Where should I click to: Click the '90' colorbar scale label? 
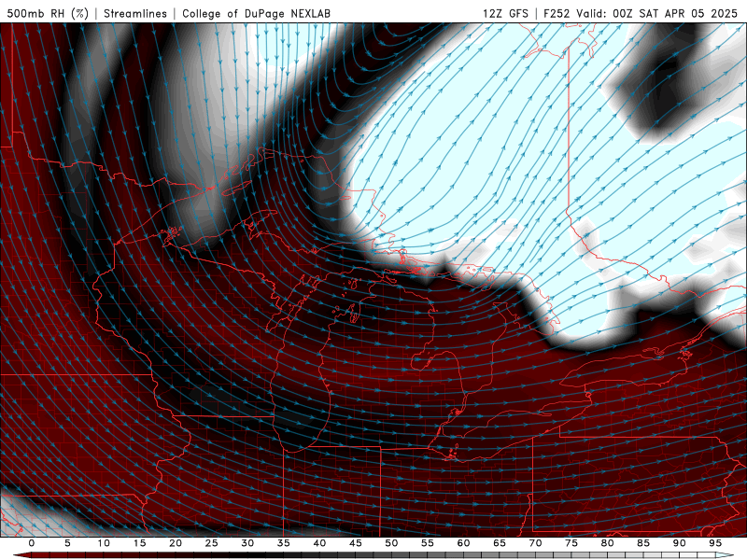pos(679,543)
